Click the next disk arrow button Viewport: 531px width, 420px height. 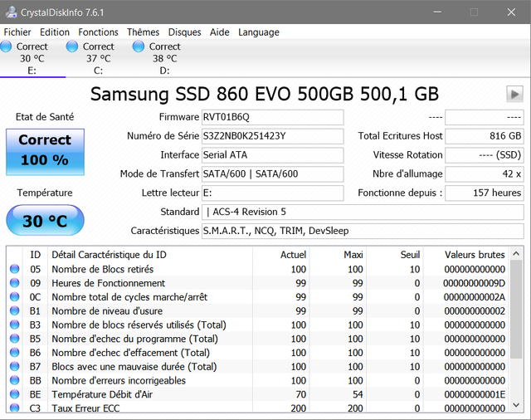[x=514, y=94]
